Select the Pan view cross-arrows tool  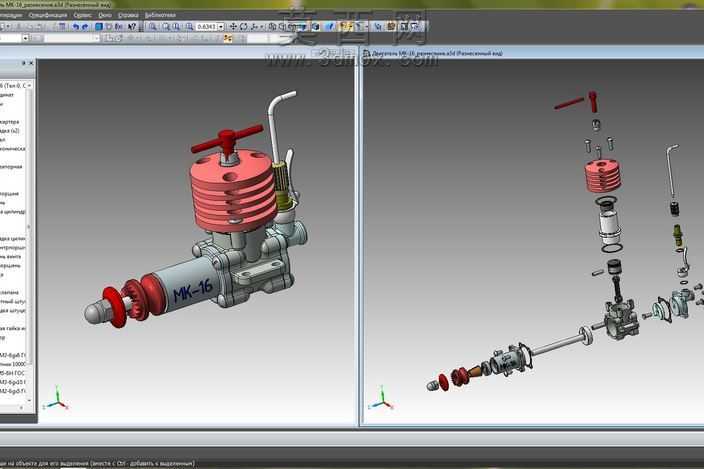tap(233, 27)
